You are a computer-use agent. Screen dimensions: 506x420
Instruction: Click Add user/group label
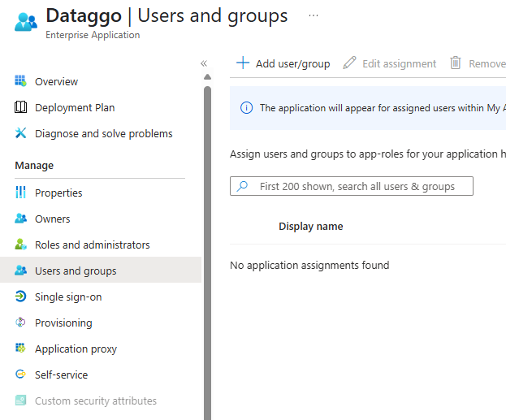pyautogui.click(x=292, y=64)
